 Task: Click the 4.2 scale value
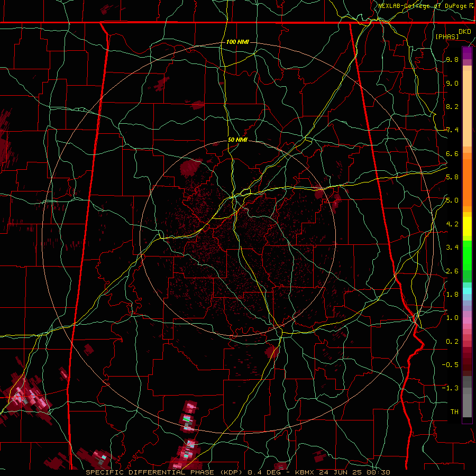pos(452,224)
